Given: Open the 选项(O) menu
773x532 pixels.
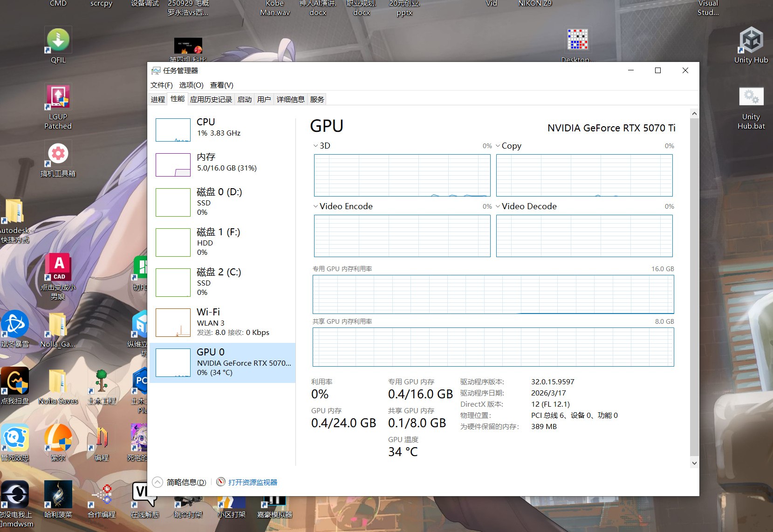Looking at the screenshot, I should tap(191, 85).
